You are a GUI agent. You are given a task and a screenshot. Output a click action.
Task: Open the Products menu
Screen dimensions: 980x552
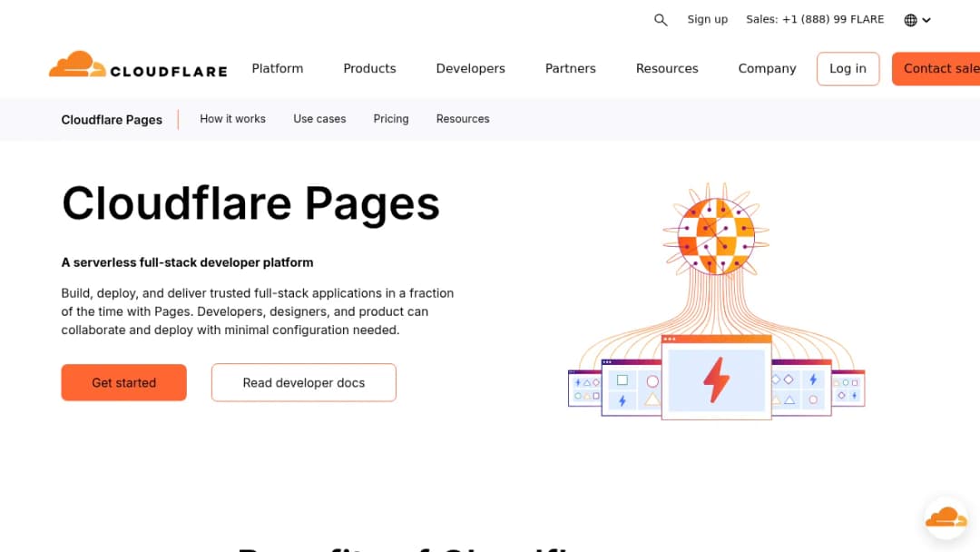(x=369, y=68)
